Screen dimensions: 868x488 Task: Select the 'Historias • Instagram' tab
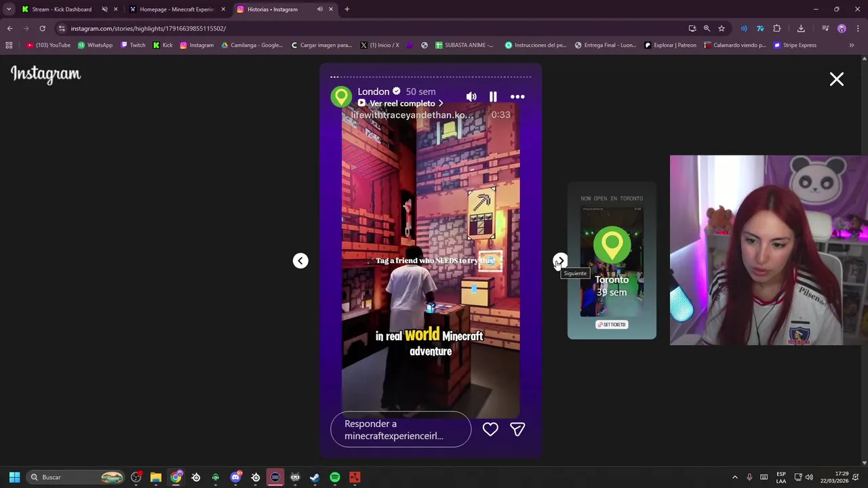(x=272, y=9)
